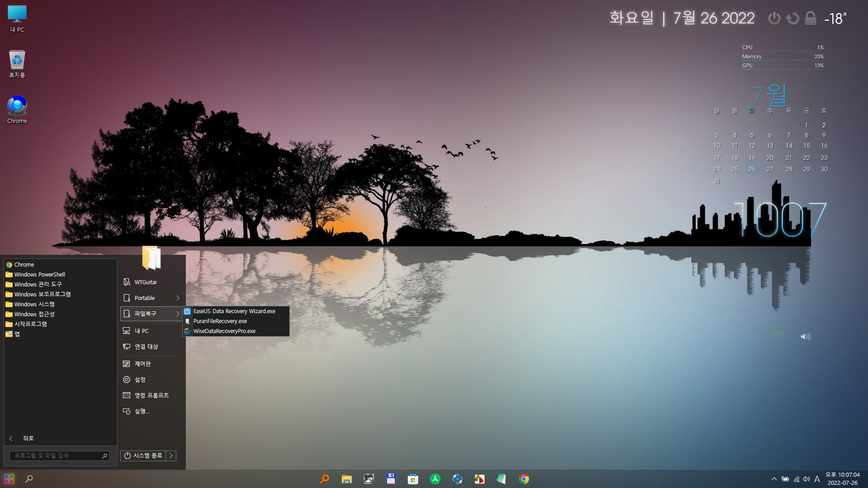The image size is (868, 488).
Task: Click the speaker widget on desktop
Action: 806,337
